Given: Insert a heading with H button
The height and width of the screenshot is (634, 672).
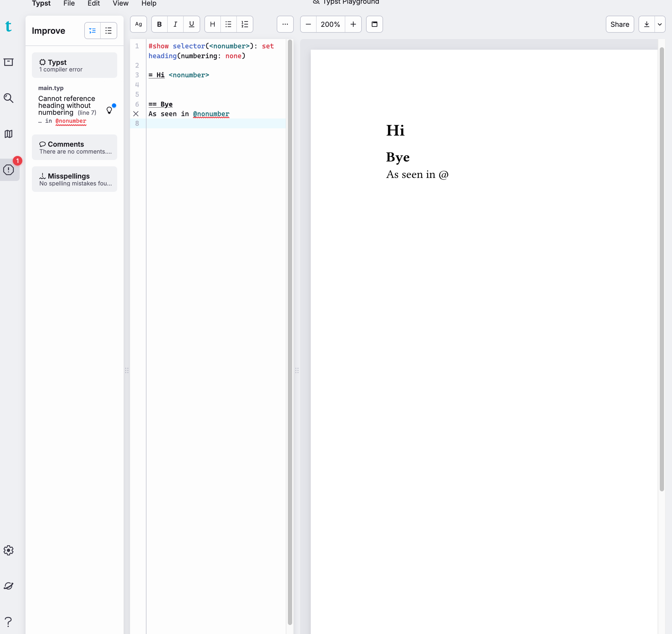Looking at the screenshot, I should pos(212,24).
